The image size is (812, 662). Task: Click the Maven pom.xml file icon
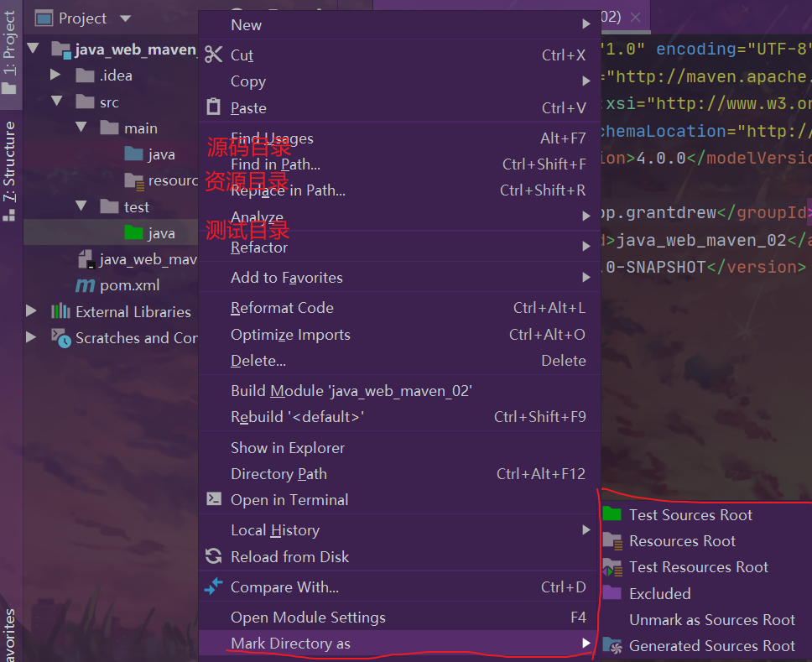[x=85, y=285]
